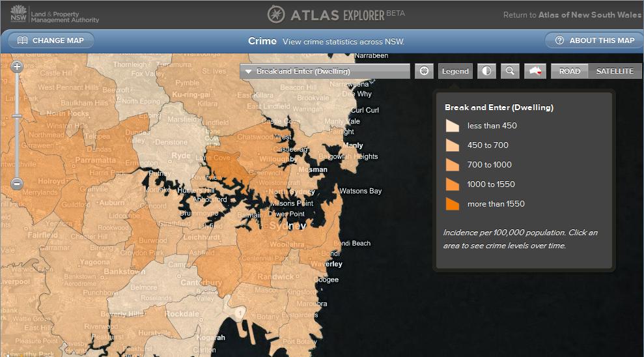Click the Waverley label on map

tap(326, 264)
